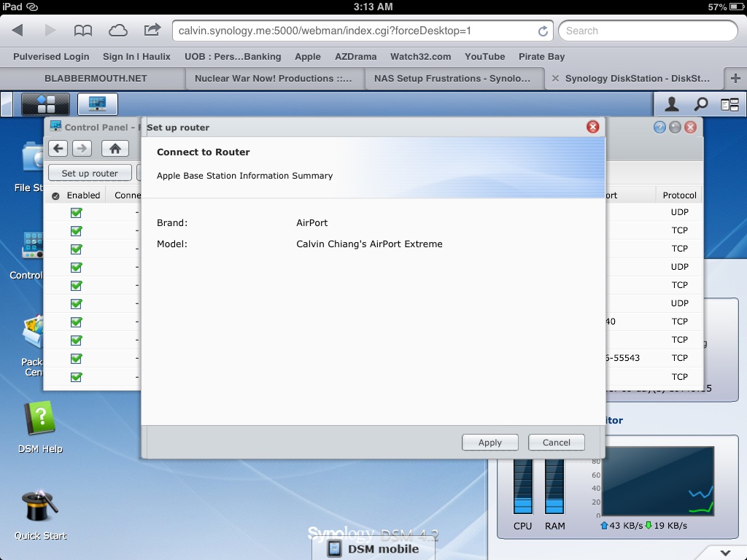Show desktop via left taskbar edge
Image resolution: width=747 pixels, height=560 pixels.
point(7,104)
